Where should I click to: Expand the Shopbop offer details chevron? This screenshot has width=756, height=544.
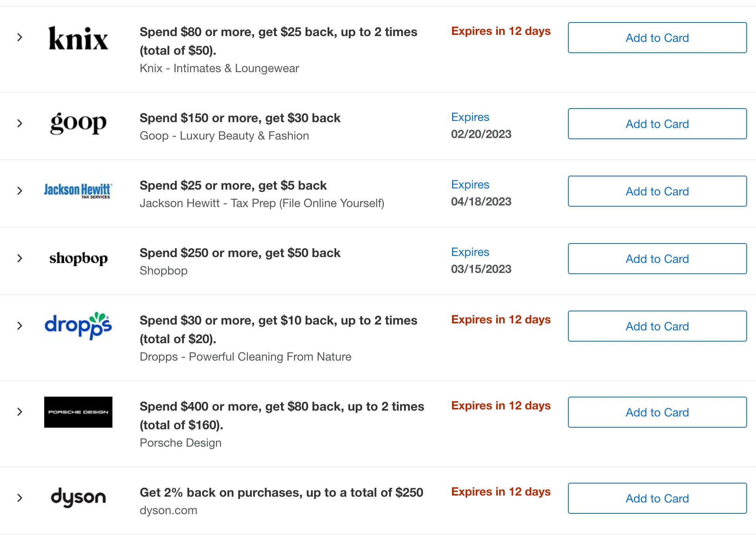click(x=20, y=258)
